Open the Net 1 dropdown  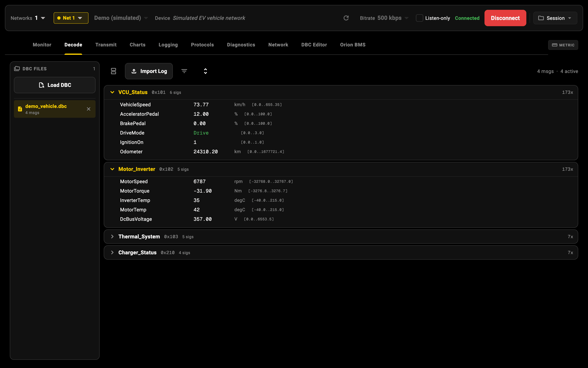(71, 18)
